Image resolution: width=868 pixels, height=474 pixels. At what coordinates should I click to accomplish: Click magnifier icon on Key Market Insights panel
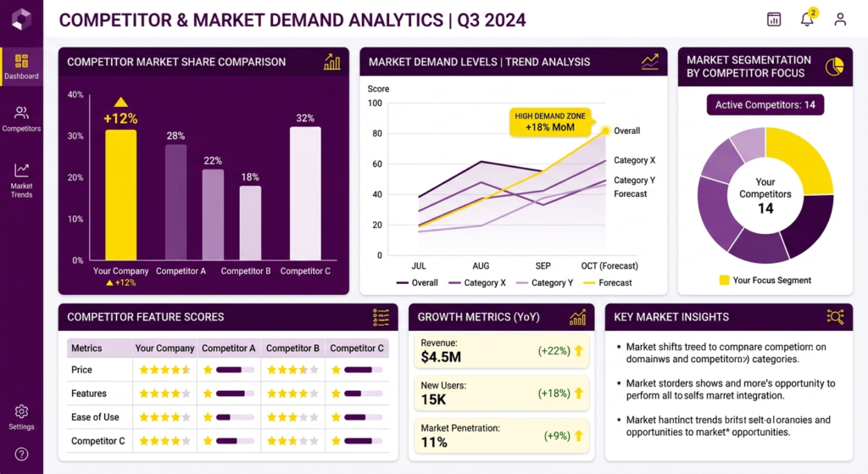coord(835,317)
